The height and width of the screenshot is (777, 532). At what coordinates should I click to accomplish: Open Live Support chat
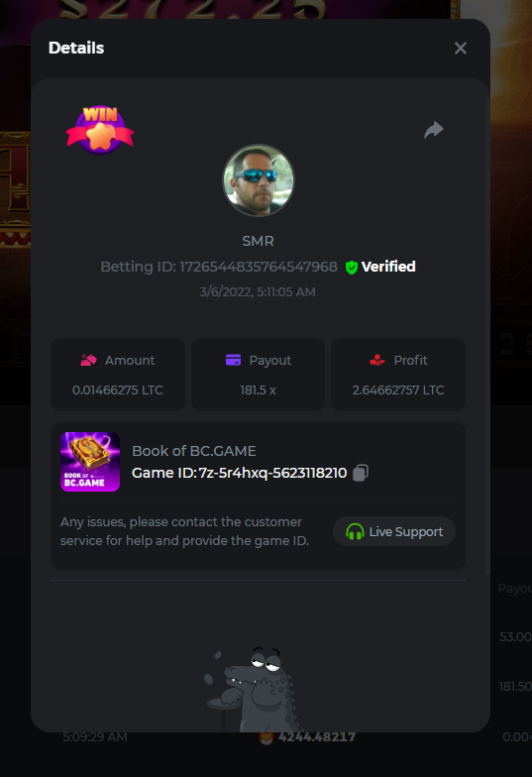coord(394,531)
